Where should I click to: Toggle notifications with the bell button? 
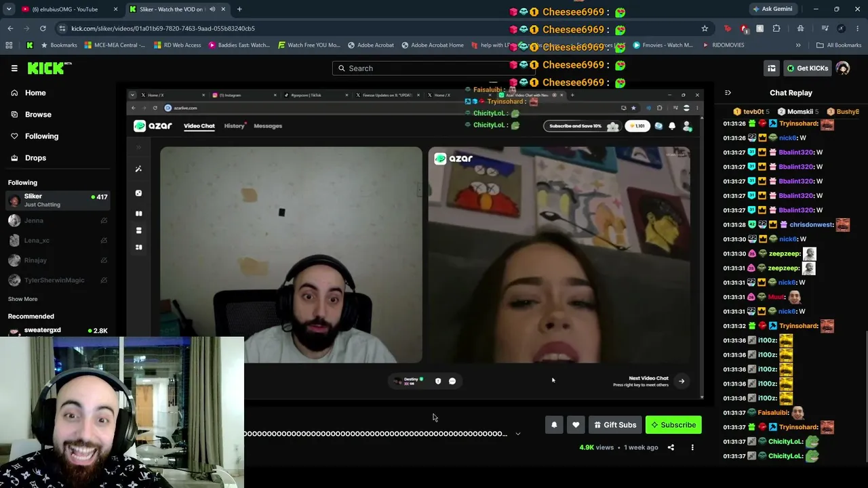pos(554,425)
